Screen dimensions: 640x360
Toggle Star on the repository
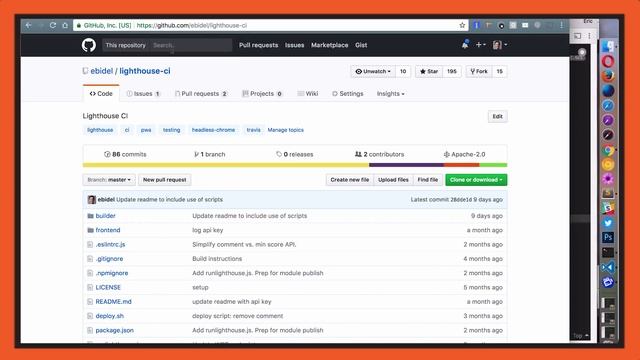[429, 71]
